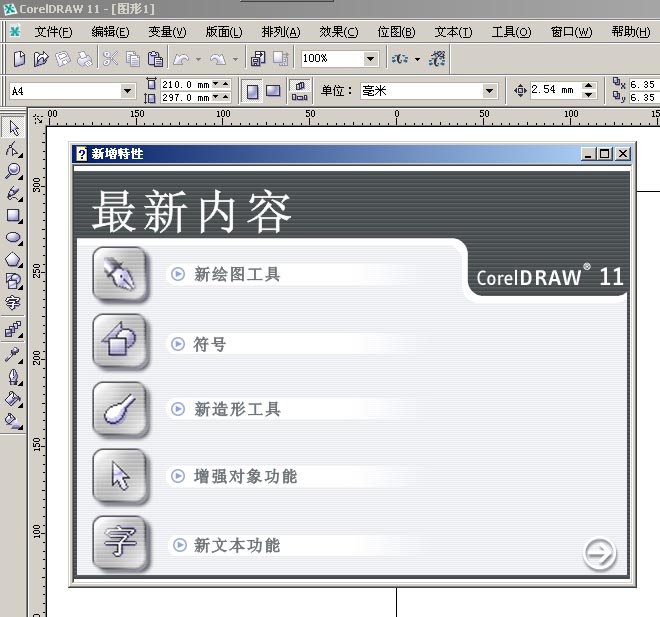Close the 新增特性 window
This screenshot has height=617, width=660.
623,154
